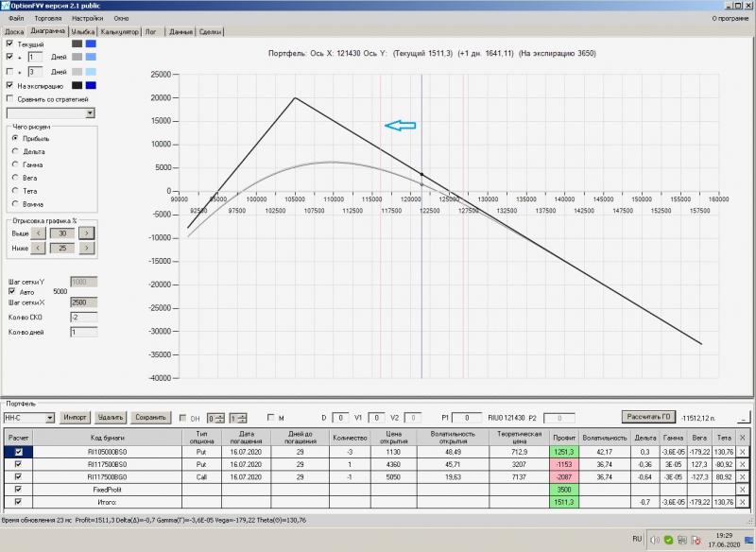This screenshot has height=552, width=756.
Task: Open the HH-C portfolio dropdown
Action: coord(50,418)
